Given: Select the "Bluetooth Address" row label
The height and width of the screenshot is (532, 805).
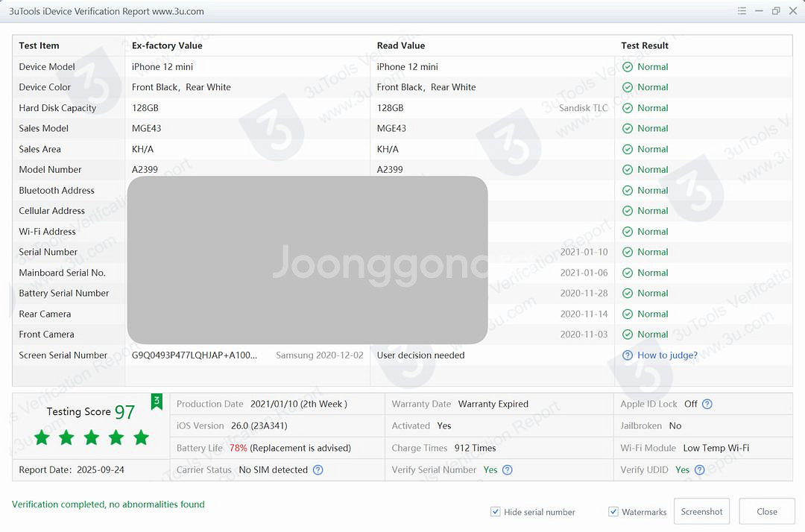Looking at the screenshot, I should pyautogui.click(x=57, y=190).
